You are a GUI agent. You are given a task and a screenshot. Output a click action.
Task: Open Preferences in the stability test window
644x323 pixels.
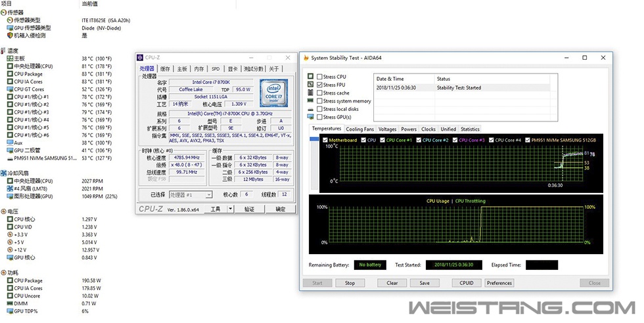[499, 283]
